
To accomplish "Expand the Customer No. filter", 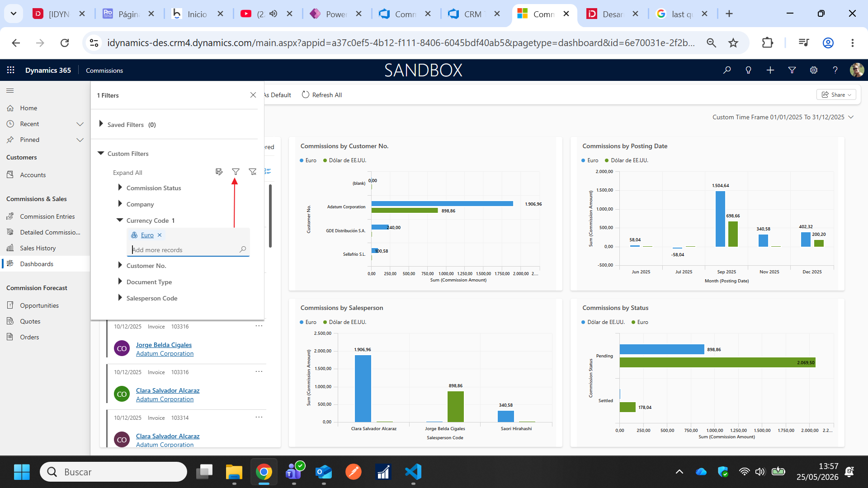I will click(x=120, y=265).
